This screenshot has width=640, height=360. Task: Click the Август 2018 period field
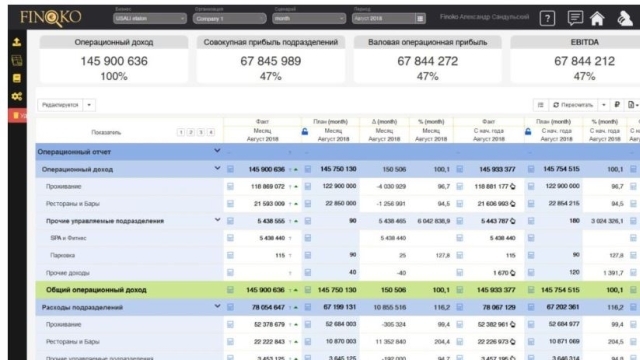click(x=384, y=18)
